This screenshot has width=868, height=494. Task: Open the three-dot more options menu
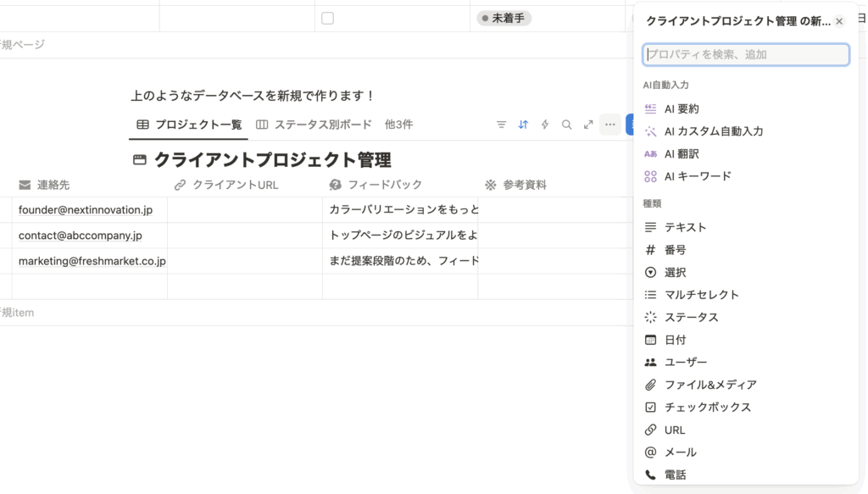609,125
